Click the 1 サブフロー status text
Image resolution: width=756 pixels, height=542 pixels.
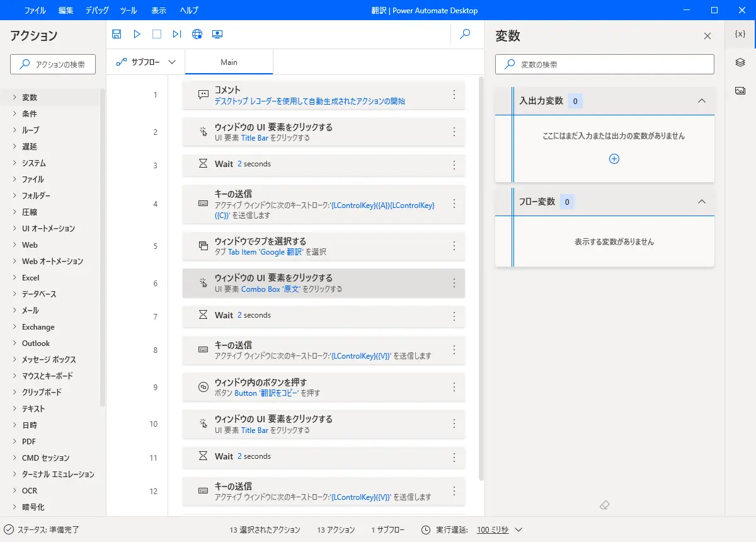pos(388,530)
